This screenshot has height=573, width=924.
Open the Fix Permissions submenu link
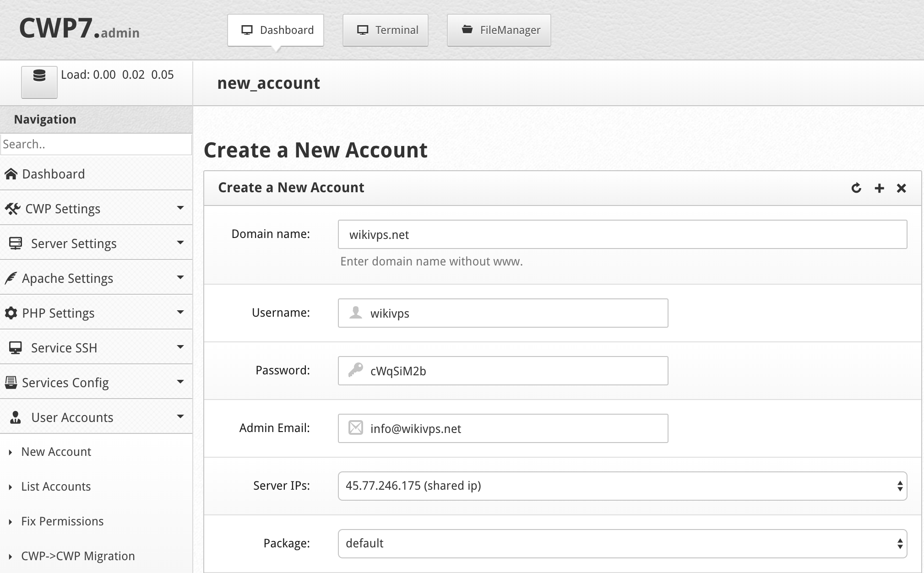click(62, 521)
